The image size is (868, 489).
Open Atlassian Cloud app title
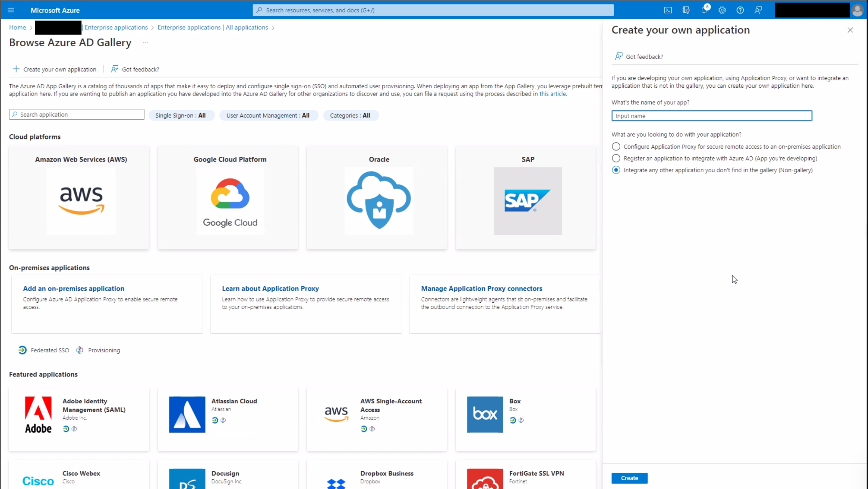click(234, 401)
